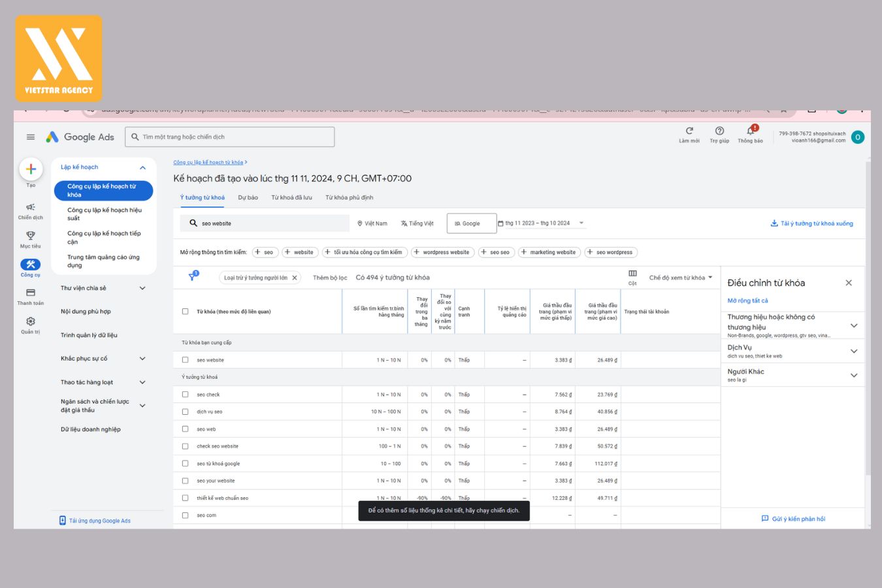Image resolution: width=882 pixels, height=588 pixels.
Task: Open Quản trị admin gear icon
Action: click(31, 321)
